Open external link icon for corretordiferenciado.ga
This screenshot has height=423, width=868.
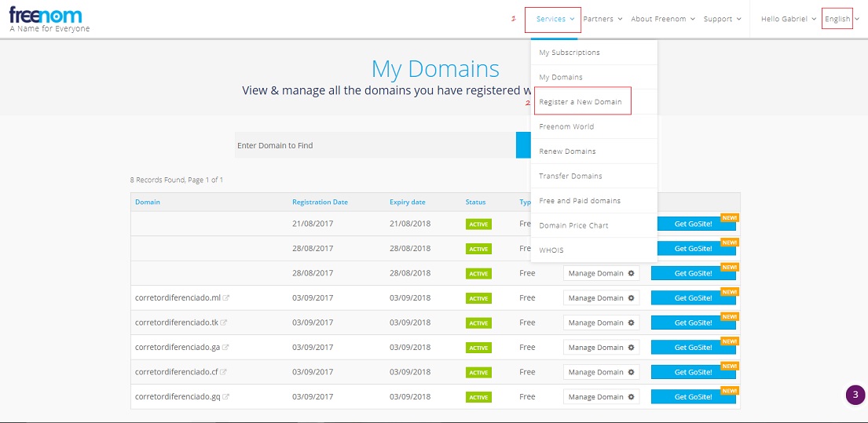[x=225, y=348]
